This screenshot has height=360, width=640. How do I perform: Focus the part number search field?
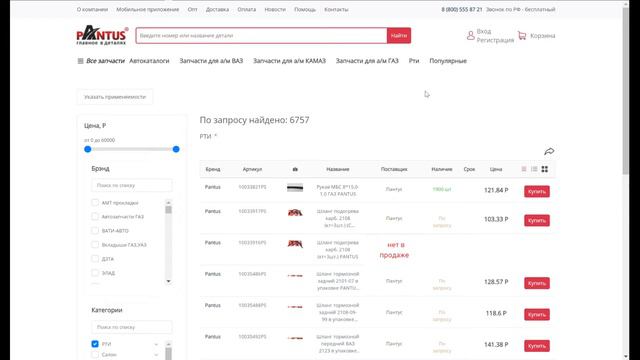261,36
